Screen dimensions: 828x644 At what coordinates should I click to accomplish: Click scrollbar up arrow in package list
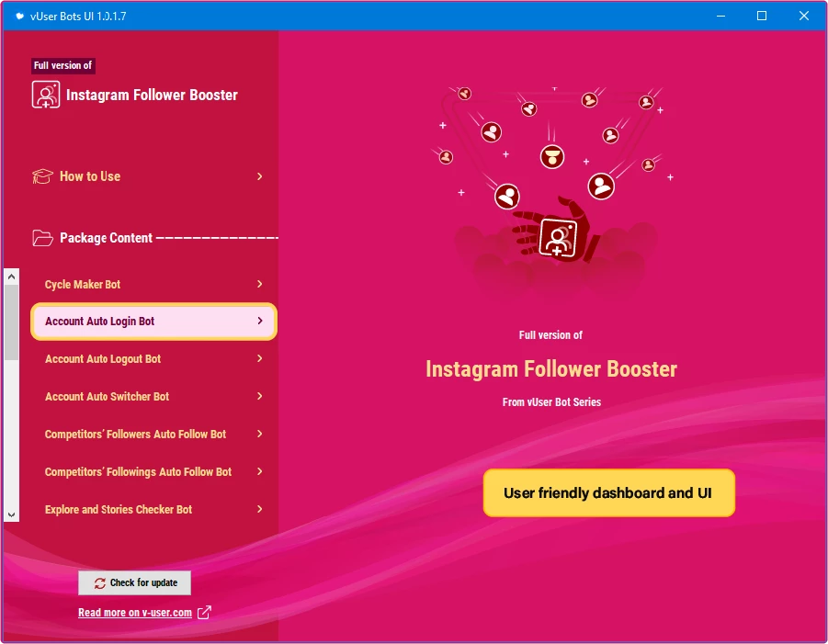(x=12, y=277)
